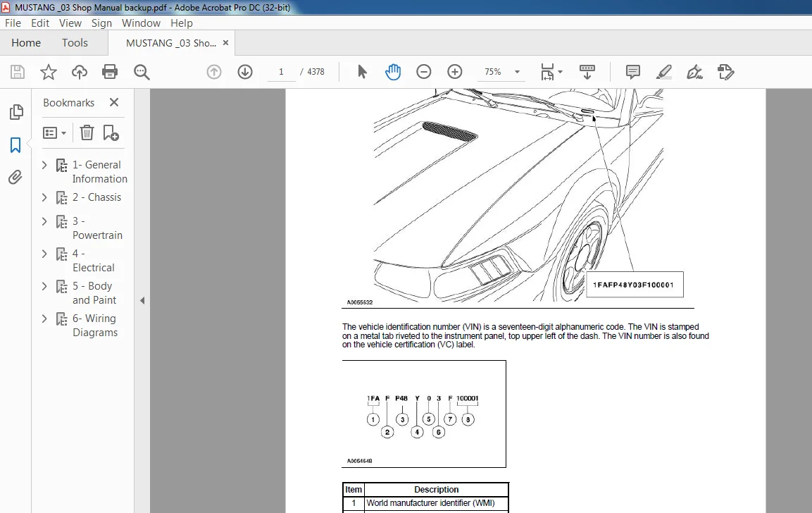Open the Page Thumbnails panel
The height and width of the screenshot is (513, 812).
(x=16, y=111)
